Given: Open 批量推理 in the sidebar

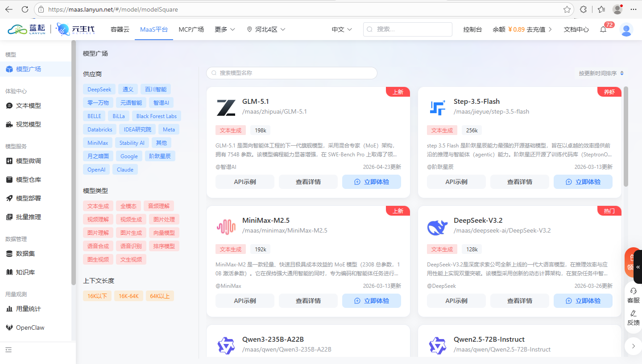Looking at the screenshot, I should click(x=36, y=217).
